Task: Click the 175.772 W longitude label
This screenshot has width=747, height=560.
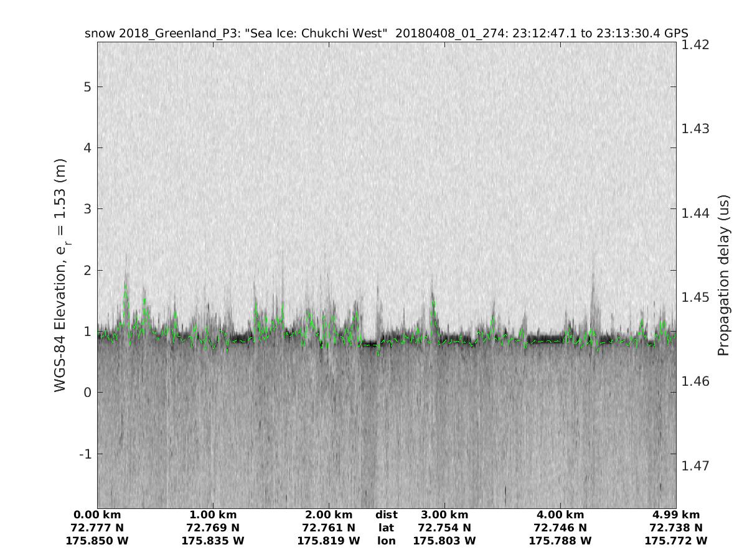Action: [676, 541]
